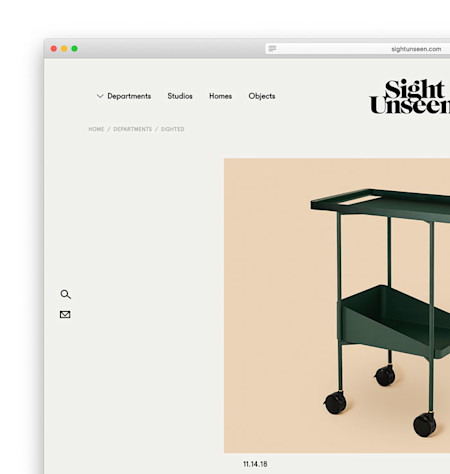
Task: Maximize window using the green button
Action: pos(74,49)
